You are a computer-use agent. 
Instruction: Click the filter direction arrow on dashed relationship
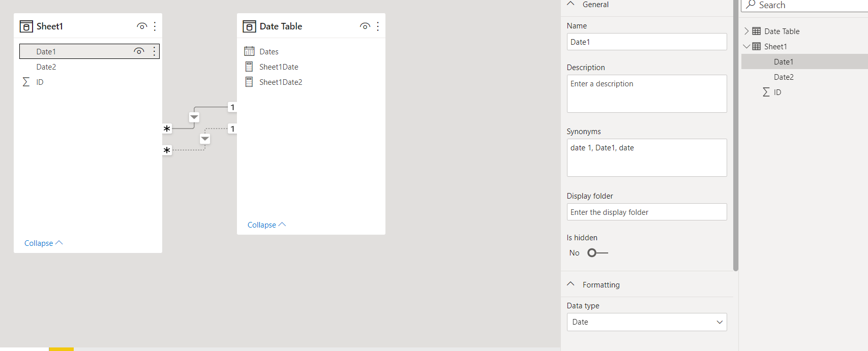click(205, 139)
